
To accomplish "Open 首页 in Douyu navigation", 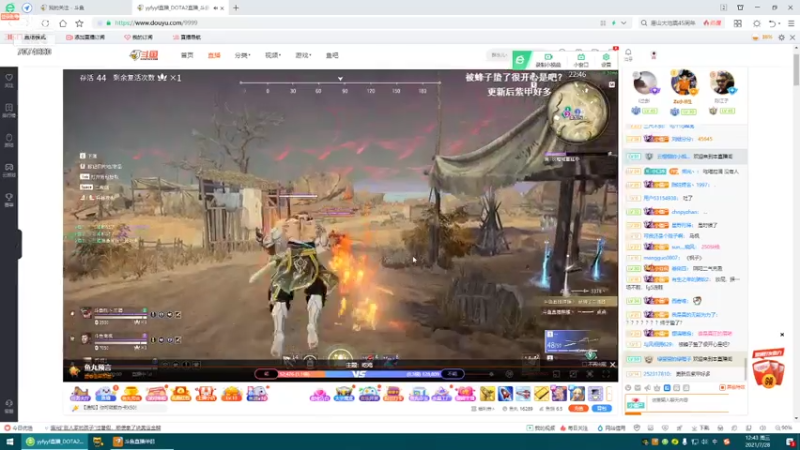I will (187, 55).
